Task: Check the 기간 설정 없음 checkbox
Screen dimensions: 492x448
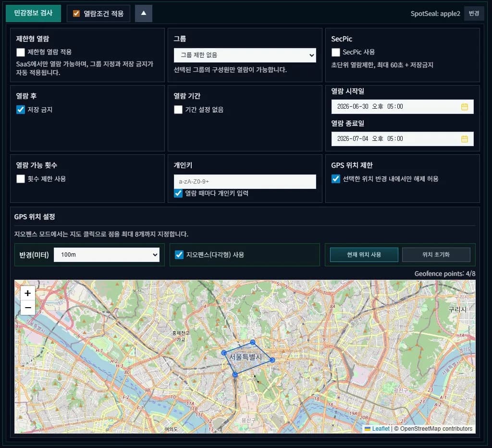Action: (178, 110)
